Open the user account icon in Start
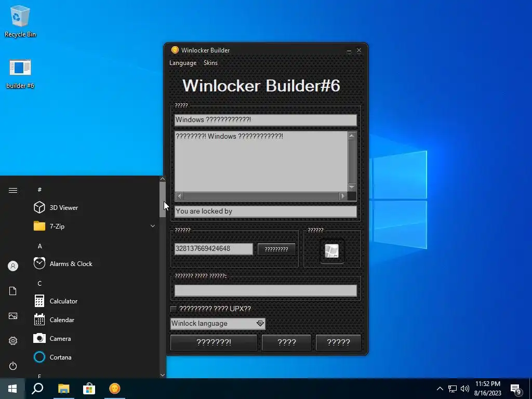 (13, 266)
